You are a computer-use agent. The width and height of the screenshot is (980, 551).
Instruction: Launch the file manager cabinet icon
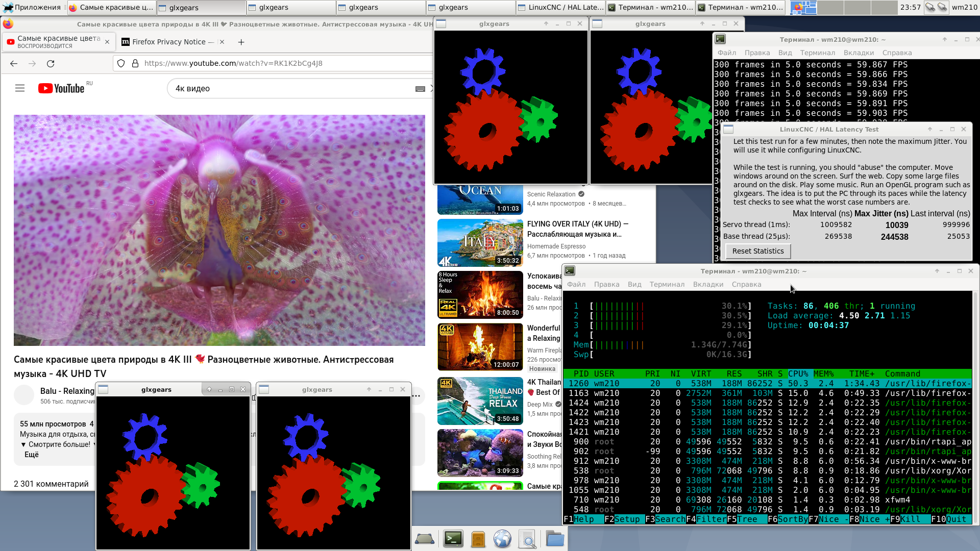(x=478, y=539)
